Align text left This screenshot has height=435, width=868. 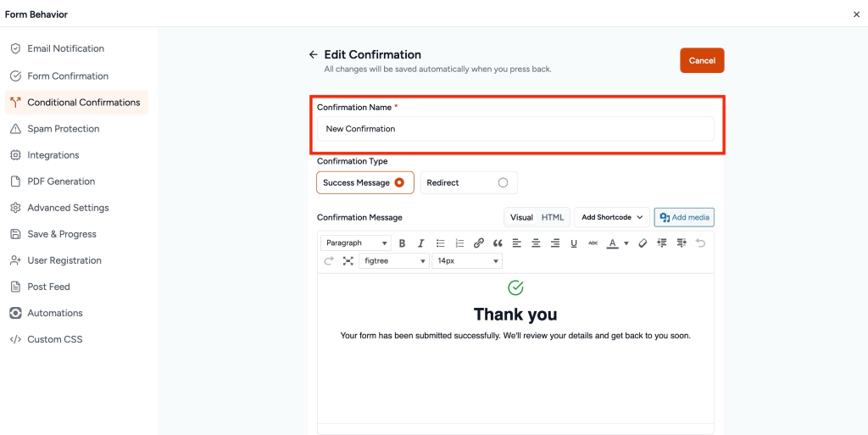(516, 243)
